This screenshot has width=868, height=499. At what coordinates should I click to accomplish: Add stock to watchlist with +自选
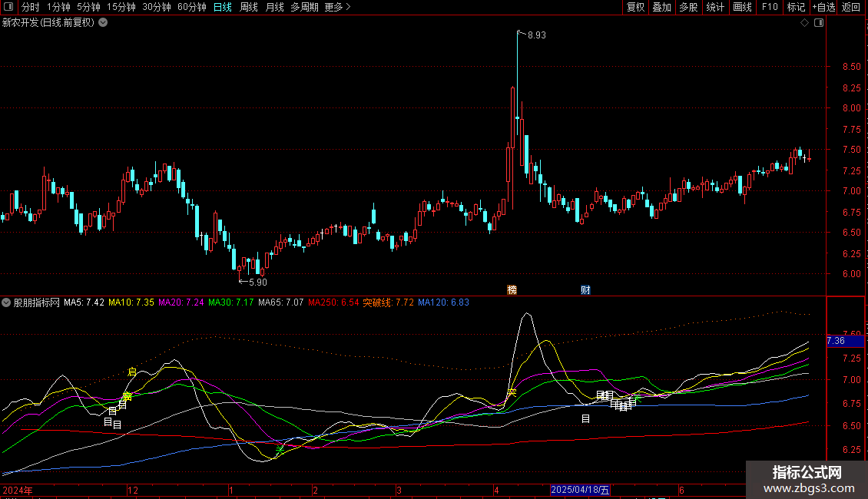823,7
